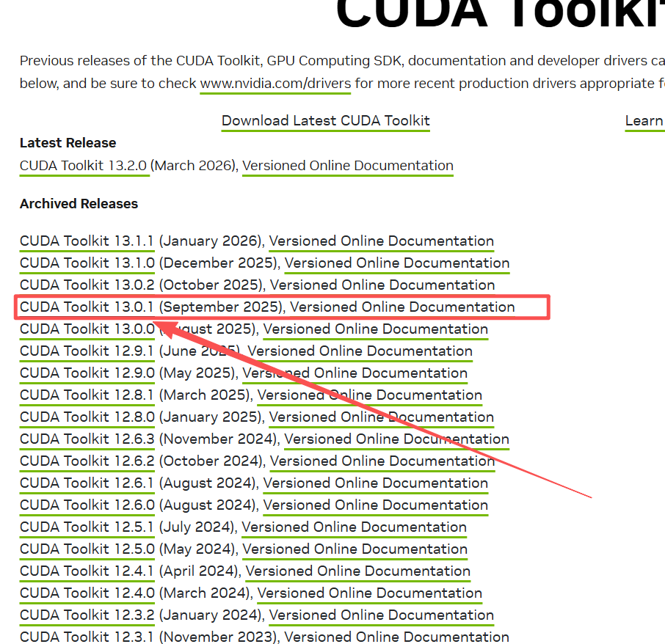Open CUDA Toolkit 12.8.1 link
This screenshot has width=665, height=644.
coord(87,395)
